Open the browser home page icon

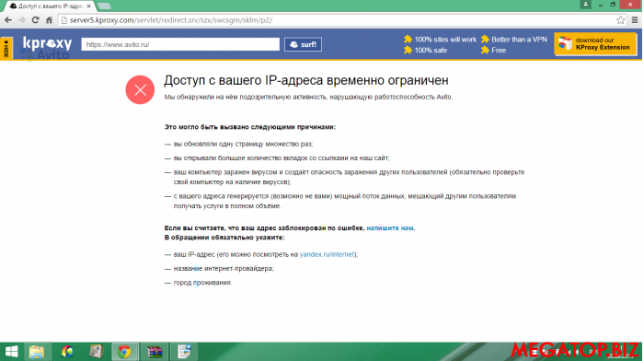coord(49,20)
